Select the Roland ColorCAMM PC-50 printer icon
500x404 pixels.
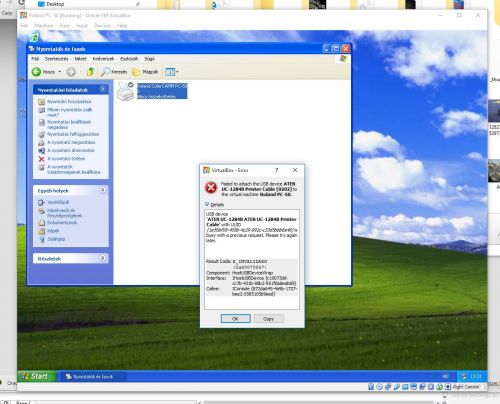click(x=125, y=91)
